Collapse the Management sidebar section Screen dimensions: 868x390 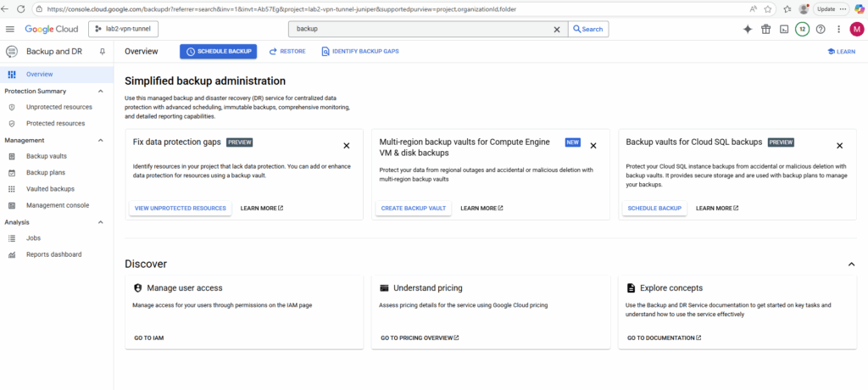(x=101, y=141)
